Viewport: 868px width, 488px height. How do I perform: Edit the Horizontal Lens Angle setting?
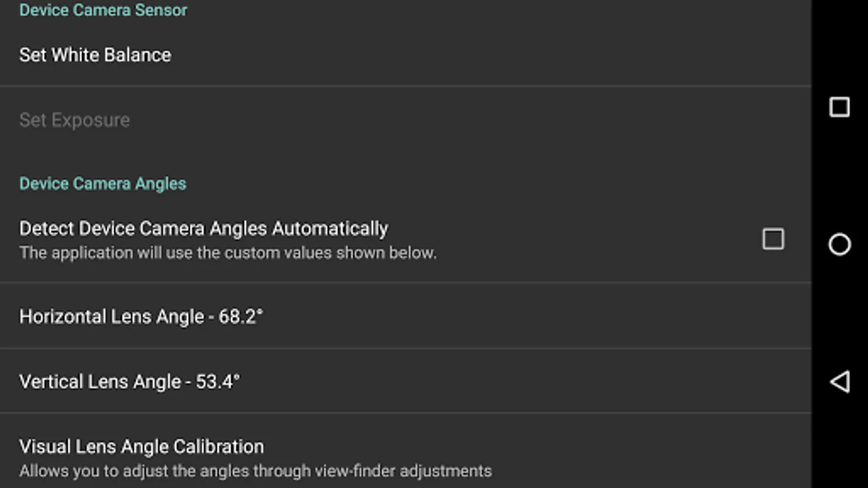coord(141,317)
